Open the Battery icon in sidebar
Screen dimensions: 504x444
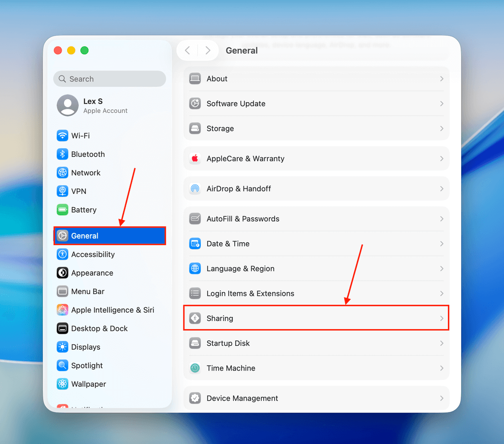coord(62,210)
